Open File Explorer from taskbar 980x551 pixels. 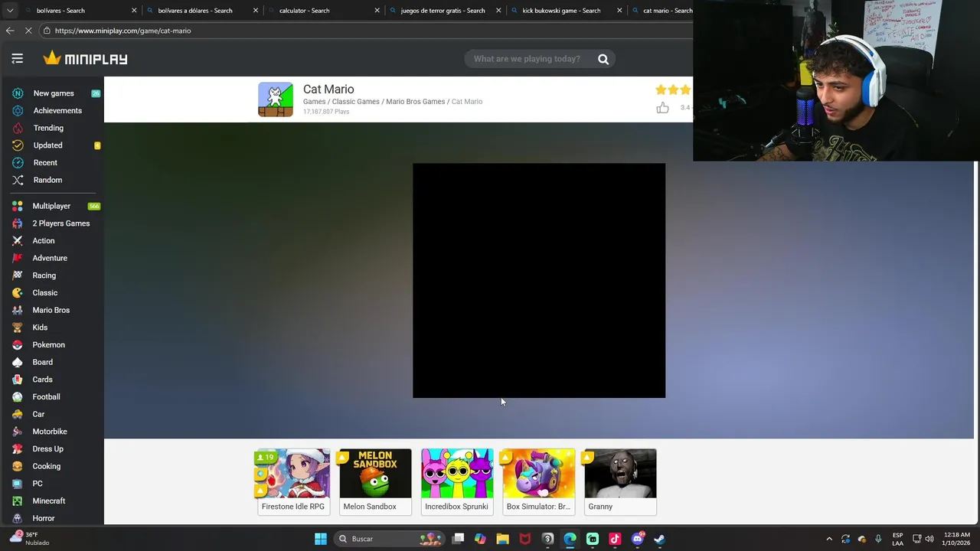pyautogui.click(x=502, y=539)
